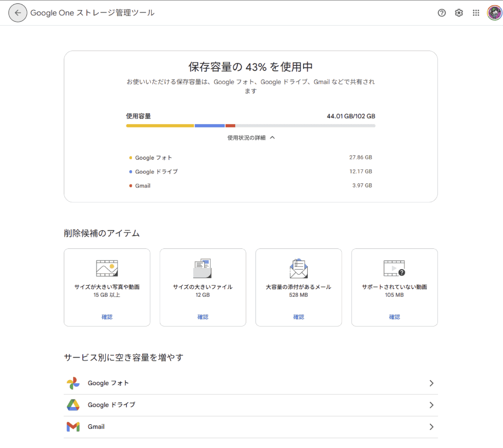Click the yellow Google Photos bar segment

click(160, 126)
